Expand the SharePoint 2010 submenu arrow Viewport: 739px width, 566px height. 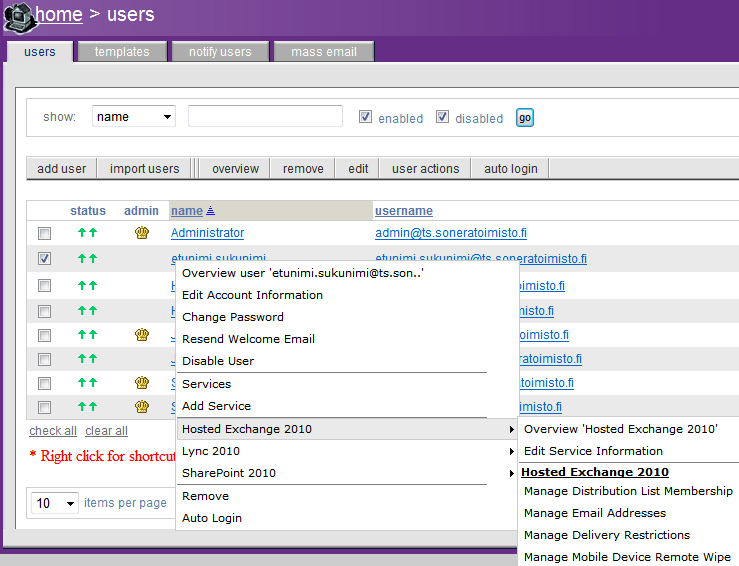click(511, 473)
